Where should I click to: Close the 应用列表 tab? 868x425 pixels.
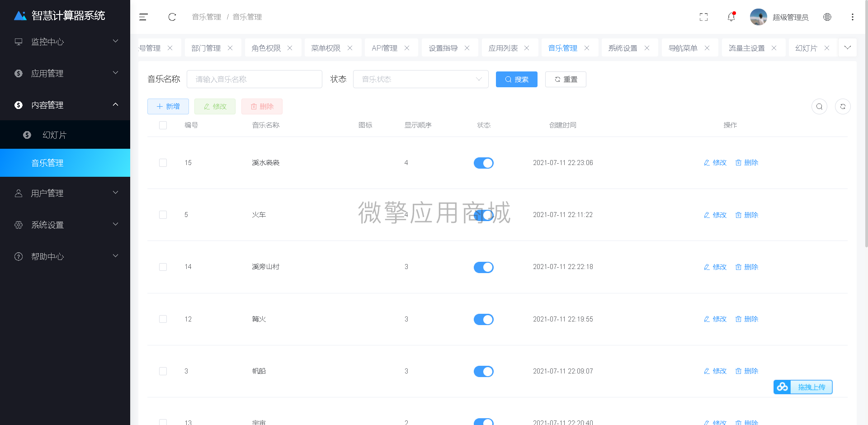527,48
